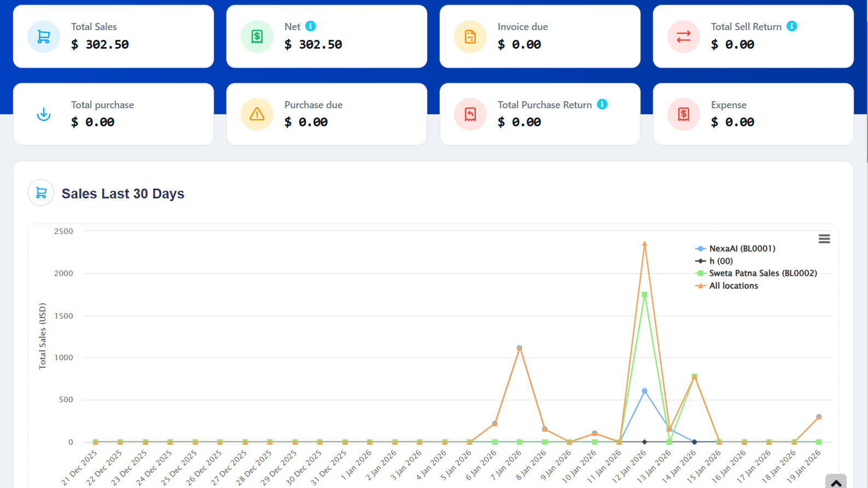Click the Purchase due warning icon
This screenshot has height=488, width=868.
(x=257, y=114)
